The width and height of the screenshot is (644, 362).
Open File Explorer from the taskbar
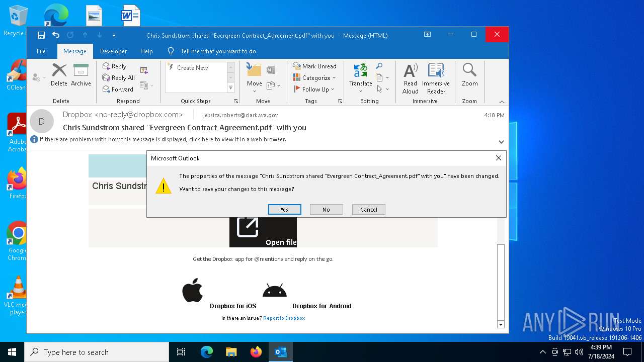pos(231,352)
